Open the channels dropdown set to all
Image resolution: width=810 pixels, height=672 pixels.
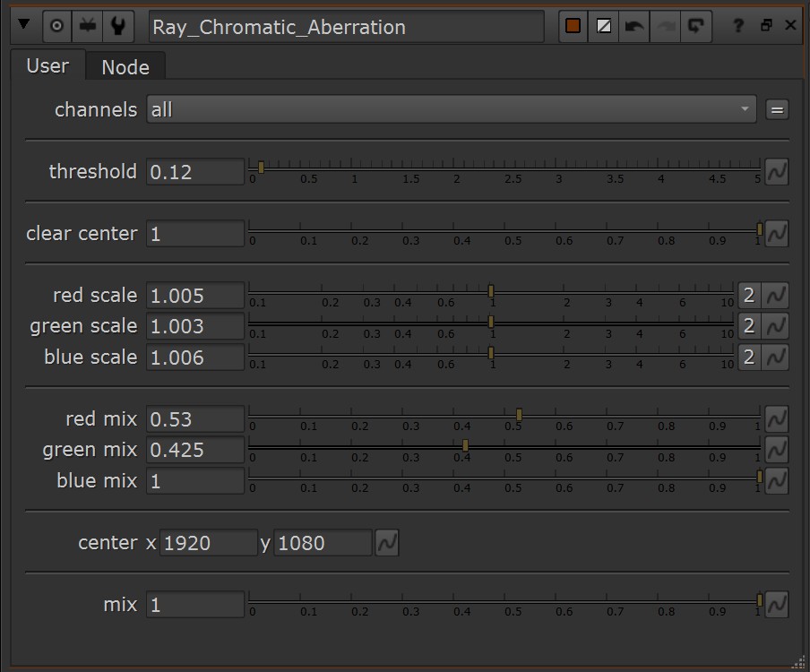click(x=452, y=109)
